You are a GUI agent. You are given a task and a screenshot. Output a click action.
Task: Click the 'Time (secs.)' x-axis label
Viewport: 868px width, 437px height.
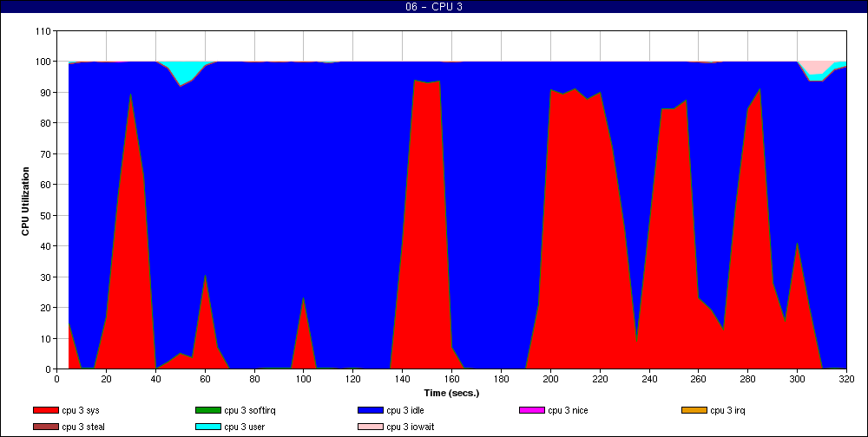point(451,393)
